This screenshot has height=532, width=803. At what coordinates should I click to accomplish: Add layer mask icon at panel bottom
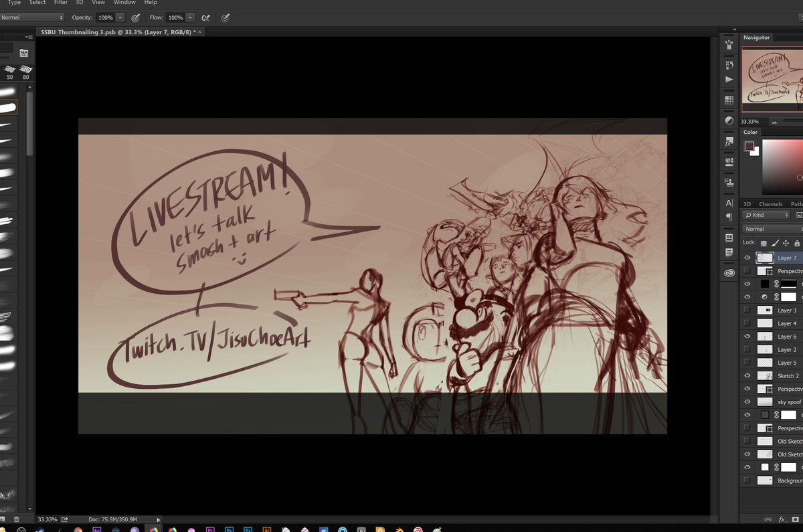[x=797, y=519]
